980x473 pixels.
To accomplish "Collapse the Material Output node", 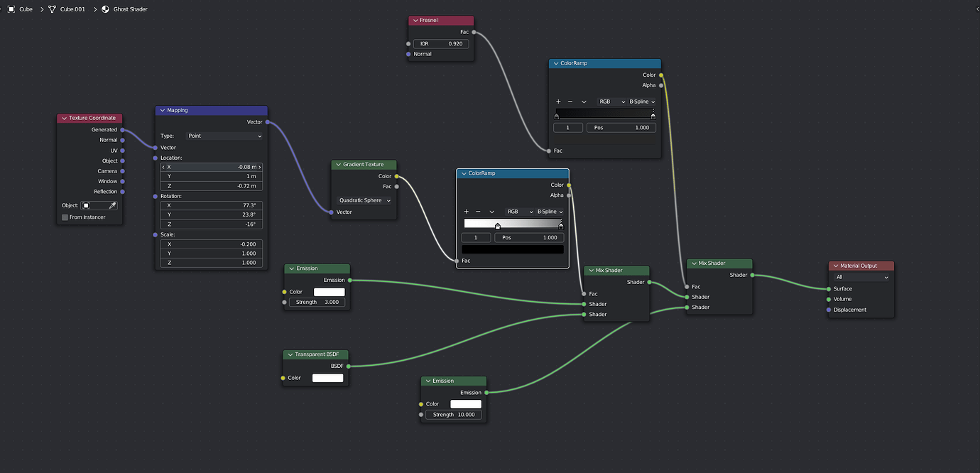I will pos(835,266).
